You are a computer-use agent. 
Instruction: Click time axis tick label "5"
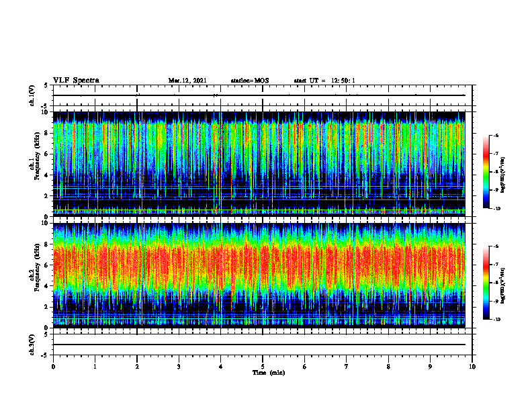click(263, 367)
